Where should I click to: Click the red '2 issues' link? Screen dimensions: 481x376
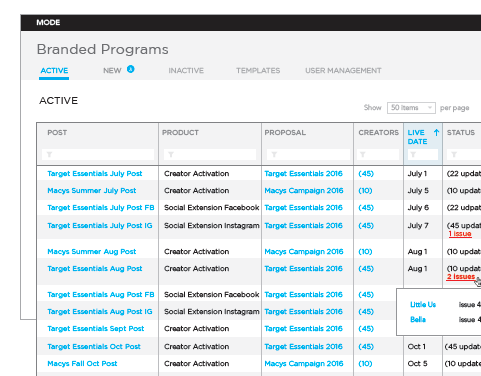pos(461,277)
